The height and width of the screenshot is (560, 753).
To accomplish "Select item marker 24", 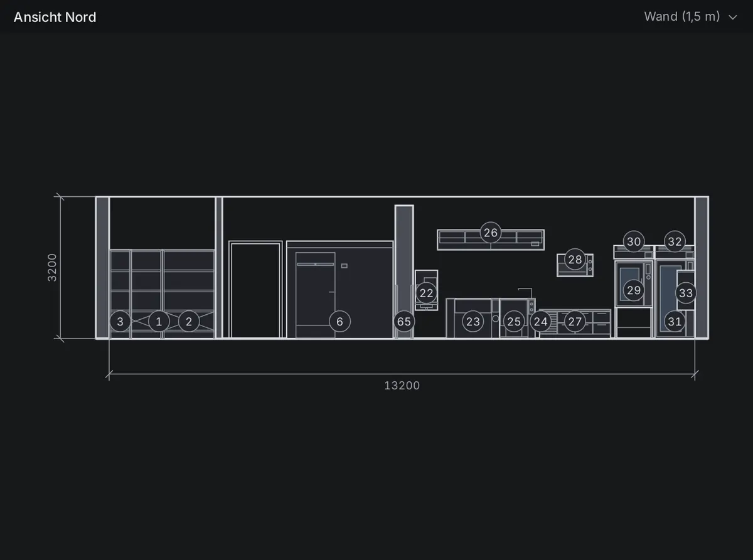I will (x=540, y=322).
